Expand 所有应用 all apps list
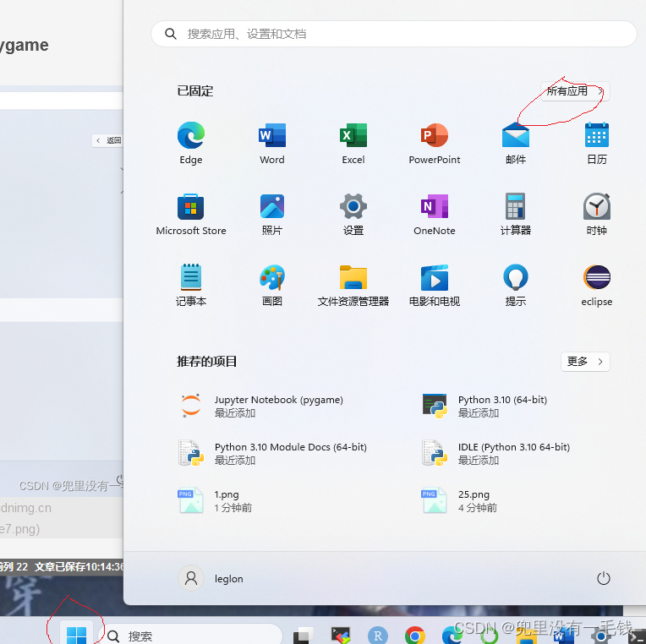This screenshot has height=644, width=646. click(x=575, y=91)
